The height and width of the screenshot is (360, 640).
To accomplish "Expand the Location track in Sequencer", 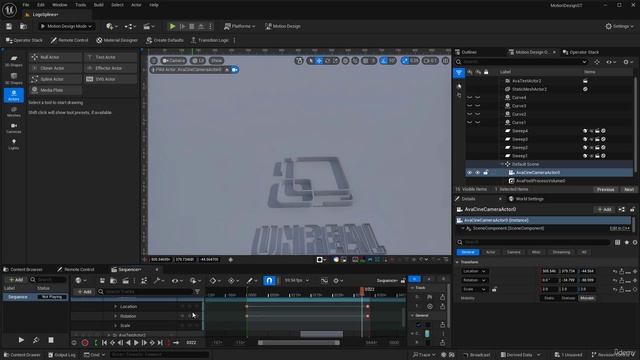I will (116, 307).
